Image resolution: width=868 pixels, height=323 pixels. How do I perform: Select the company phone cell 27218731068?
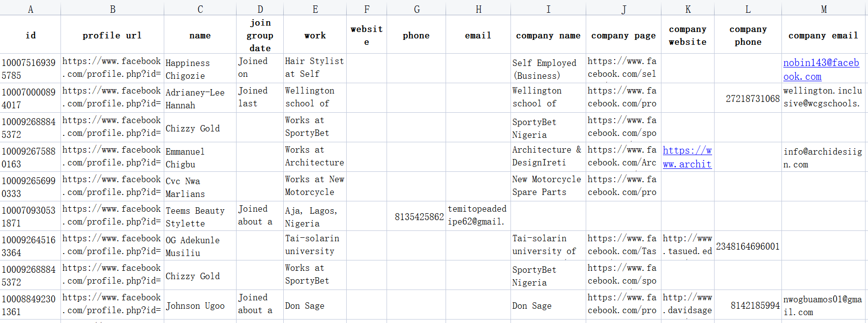(748, 98)
